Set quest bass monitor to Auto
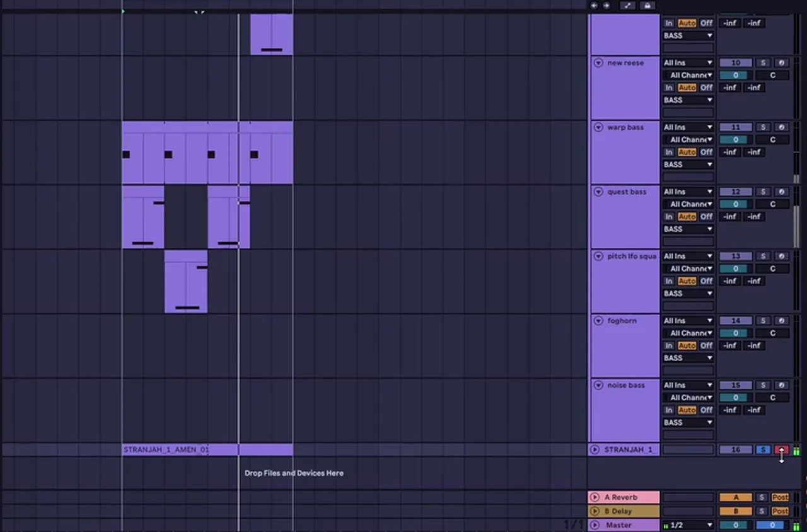This screenshot has width=807, height=532. [x=687, y=216]
